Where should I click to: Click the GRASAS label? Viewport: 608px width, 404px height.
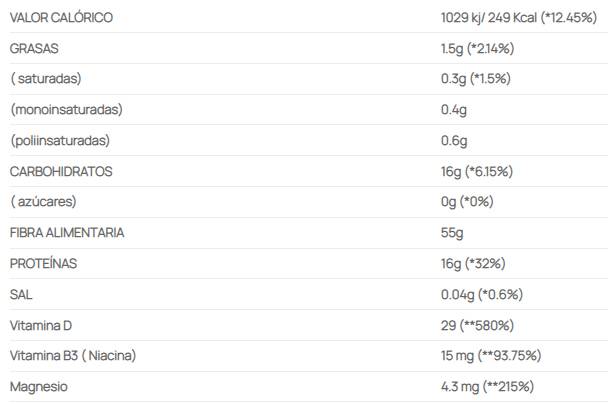point(34,48)
